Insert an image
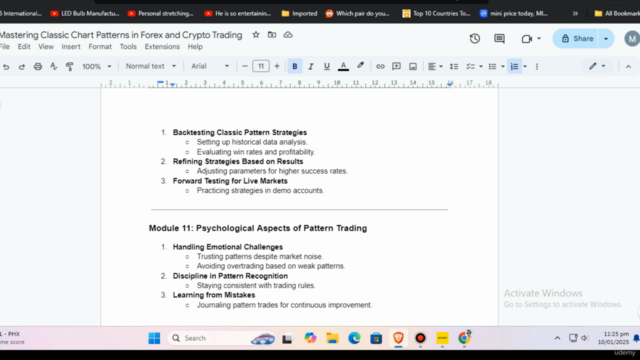The width and height of the screenshot is (640, 360). click(413, 67)
